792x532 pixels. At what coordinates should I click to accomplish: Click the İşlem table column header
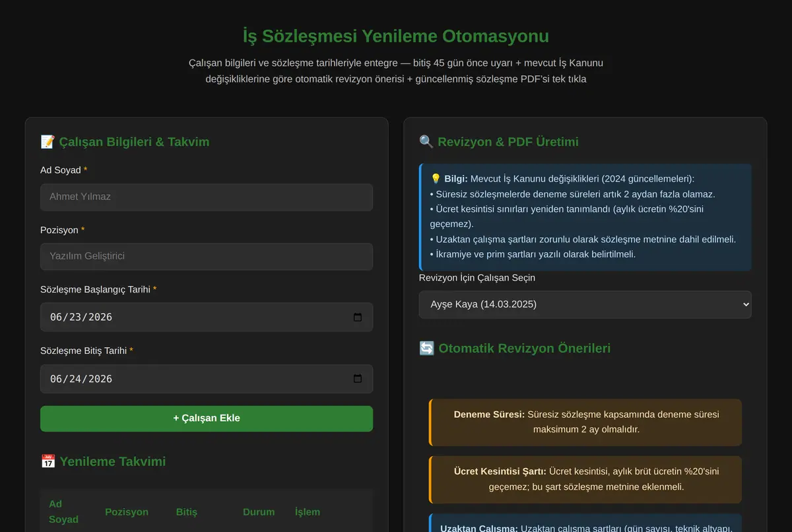point(308,512)
